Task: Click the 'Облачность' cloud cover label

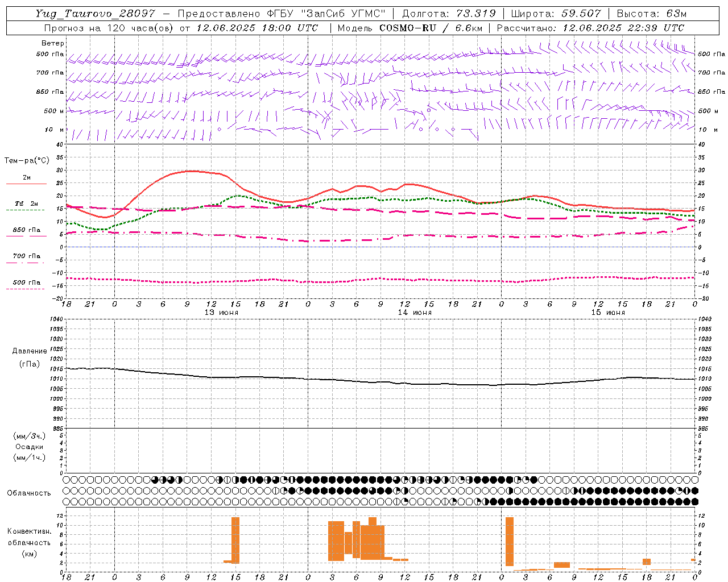Action: (x=29, y=493)
